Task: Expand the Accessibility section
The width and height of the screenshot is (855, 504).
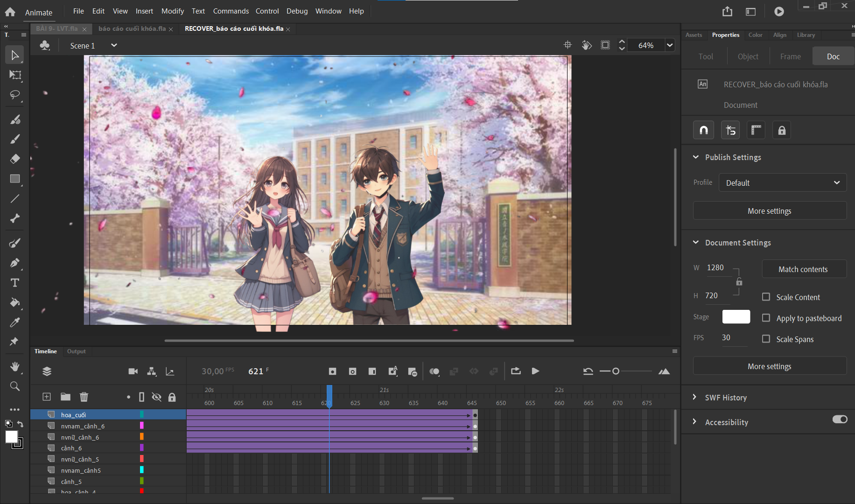Action: (x=695, y=422)
